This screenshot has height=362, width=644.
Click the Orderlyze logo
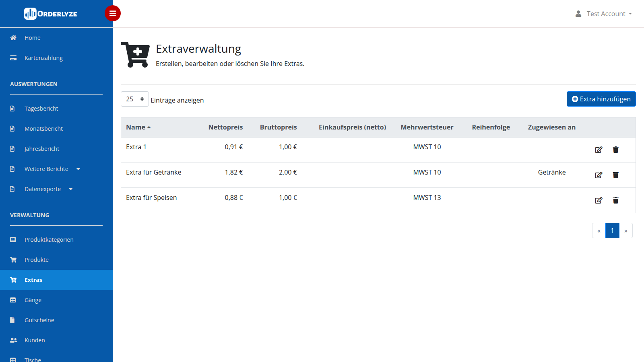[51, 14]
